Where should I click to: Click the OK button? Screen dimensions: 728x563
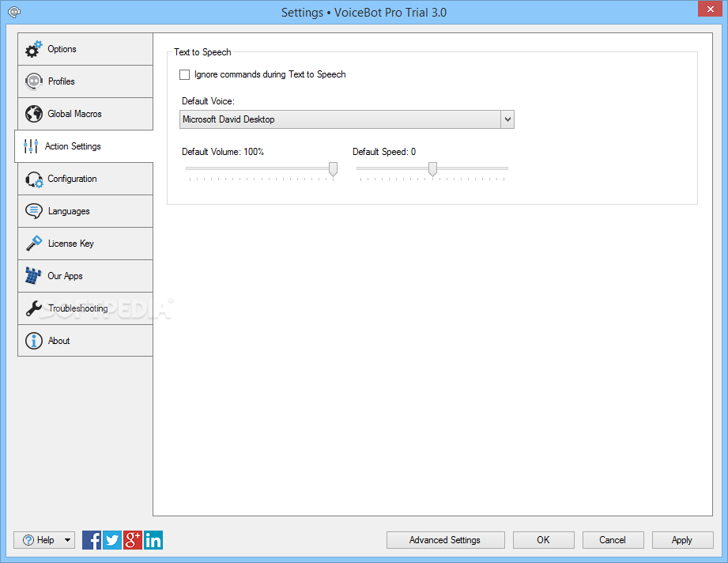point(543,540)
